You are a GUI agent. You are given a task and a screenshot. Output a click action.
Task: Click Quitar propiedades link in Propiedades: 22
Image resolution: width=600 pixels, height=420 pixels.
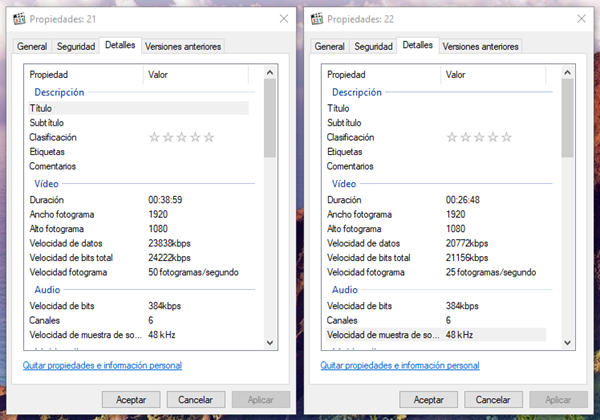pos(400,365)
